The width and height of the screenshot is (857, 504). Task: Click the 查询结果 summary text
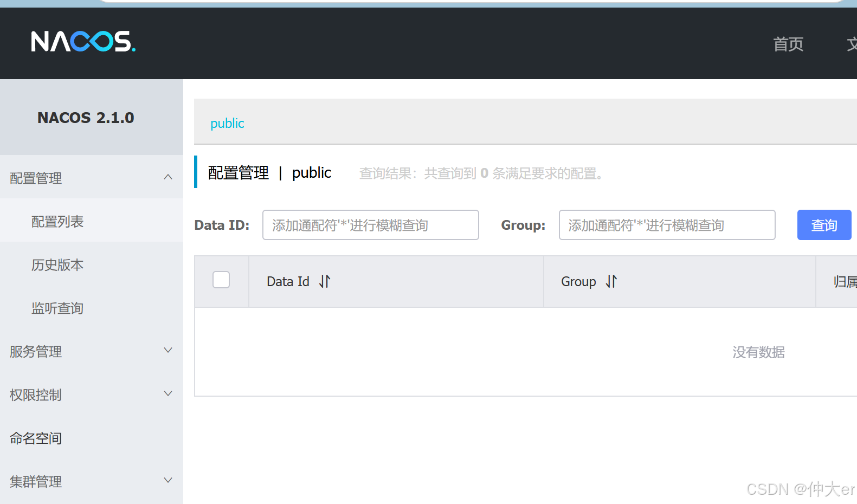pos(480,173)
